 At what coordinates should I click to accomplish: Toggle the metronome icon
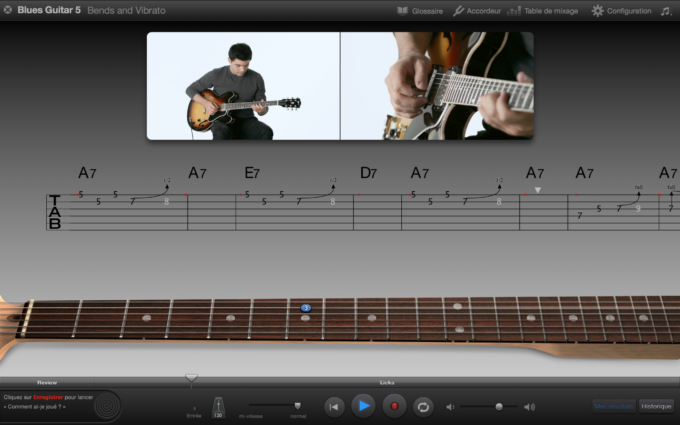pyautogui.click(x=218, y=408)
